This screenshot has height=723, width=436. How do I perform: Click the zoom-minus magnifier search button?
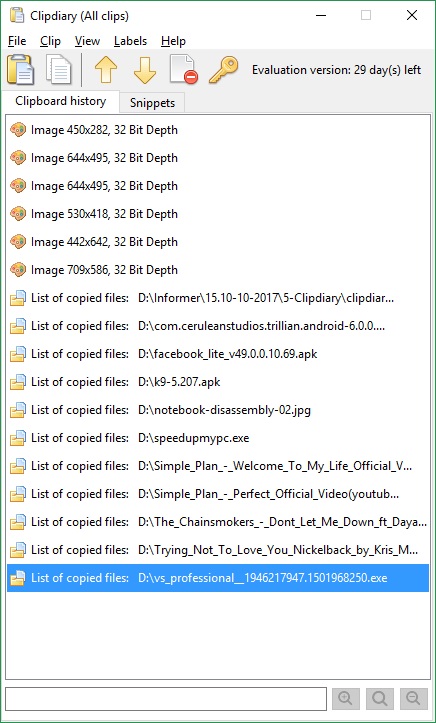click(413, 699)
